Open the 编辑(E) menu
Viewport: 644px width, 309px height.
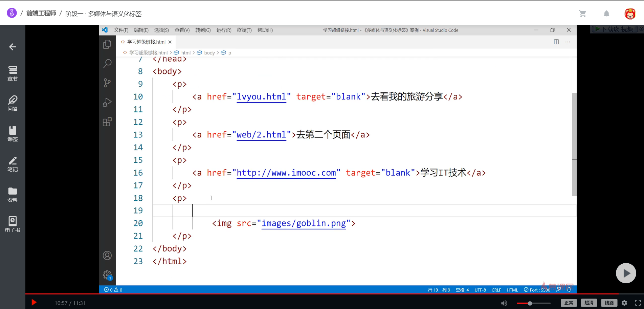pyautogui.click(x=141, y=30)
